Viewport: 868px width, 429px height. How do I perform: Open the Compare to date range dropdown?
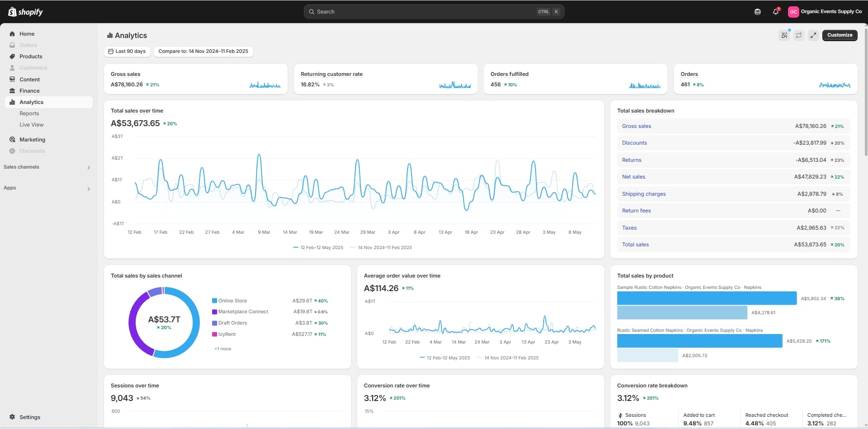tap(203, 51)
